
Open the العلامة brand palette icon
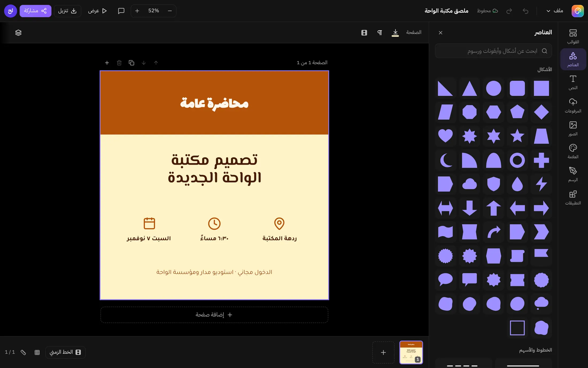click(573, 151)
